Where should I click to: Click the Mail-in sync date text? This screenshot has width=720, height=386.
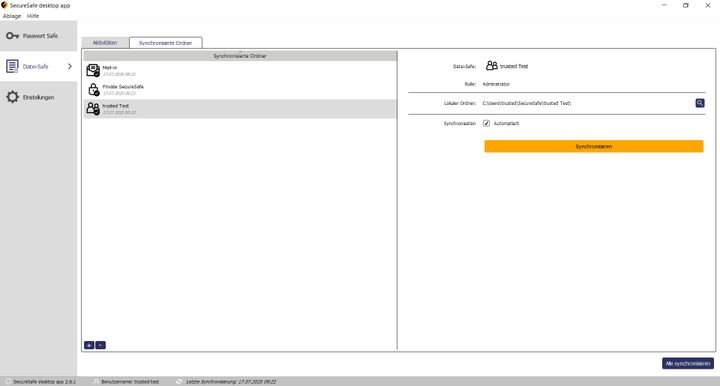tap(119, 74)
